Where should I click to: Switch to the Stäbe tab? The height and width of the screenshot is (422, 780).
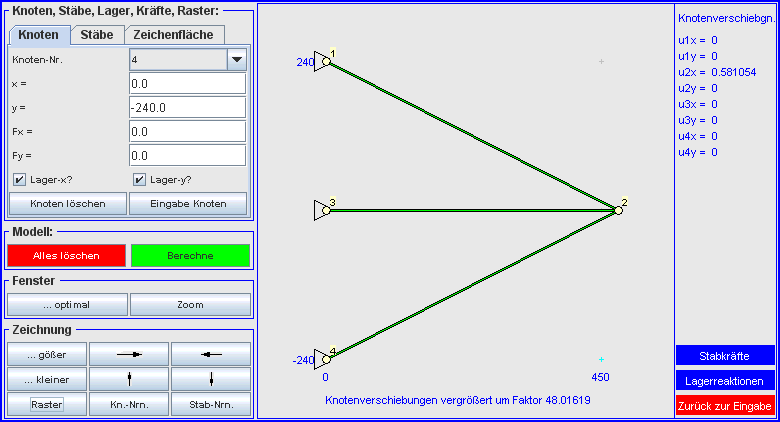point(96,35)
